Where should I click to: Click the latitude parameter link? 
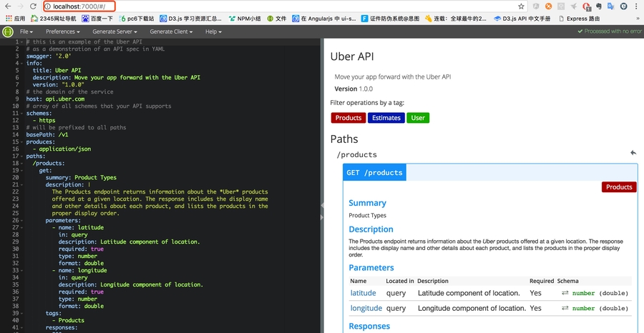pos(363,293)
